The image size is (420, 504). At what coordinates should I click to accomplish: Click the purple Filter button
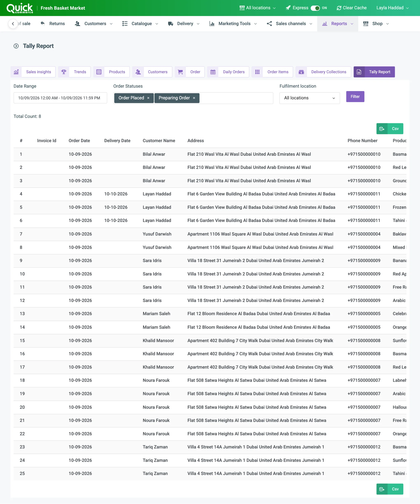pyautogui.click(x=355, y=96)
